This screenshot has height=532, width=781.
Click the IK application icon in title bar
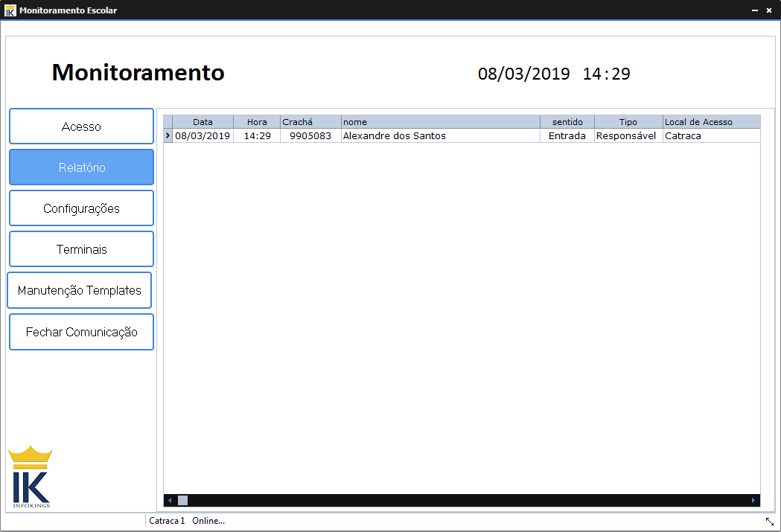click(10, 10)
